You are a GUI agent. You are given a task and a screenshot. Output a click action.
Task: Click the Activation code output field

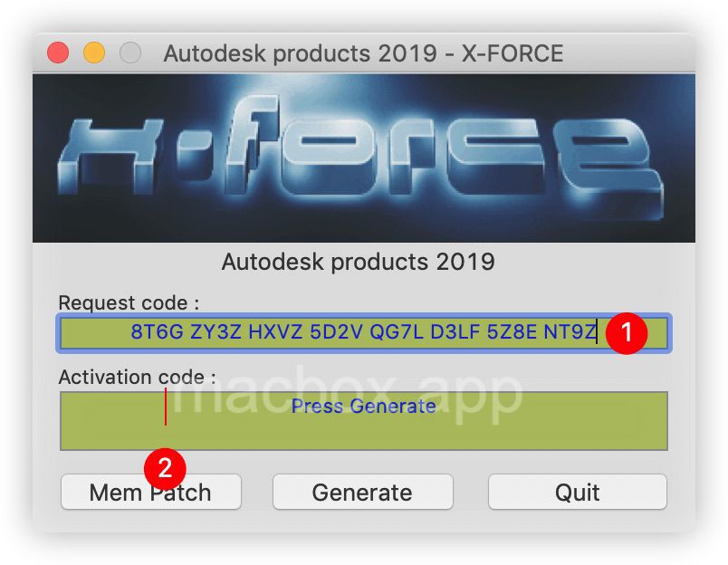(x=363, y=421)
